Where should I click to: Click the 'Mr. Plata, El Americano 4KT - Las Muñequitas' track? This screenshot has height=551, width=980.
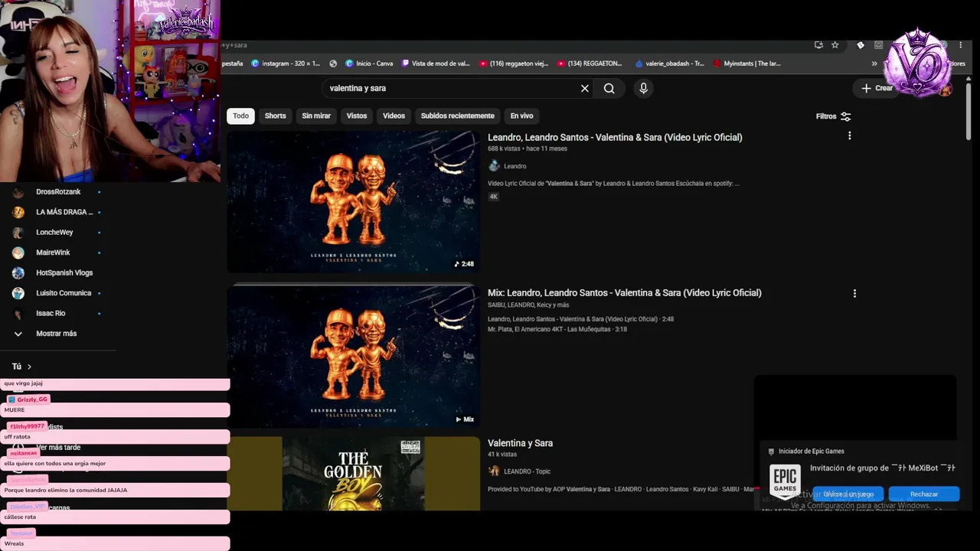557,329
